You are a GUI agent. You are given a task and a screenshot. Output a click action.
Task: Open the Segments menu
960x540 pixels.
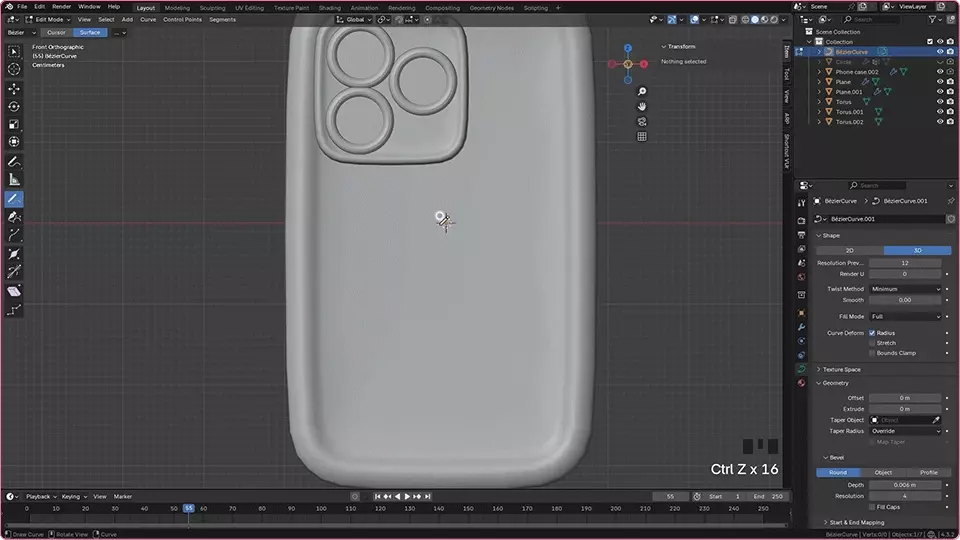point(222,20)
